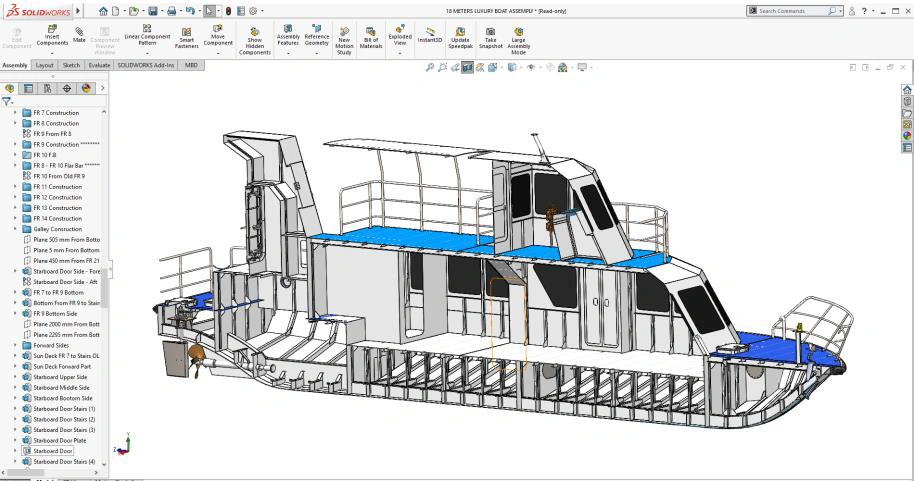Screen dimensions: 914x481
Task: Select the Mate tool
Action: tap(79, 35)
